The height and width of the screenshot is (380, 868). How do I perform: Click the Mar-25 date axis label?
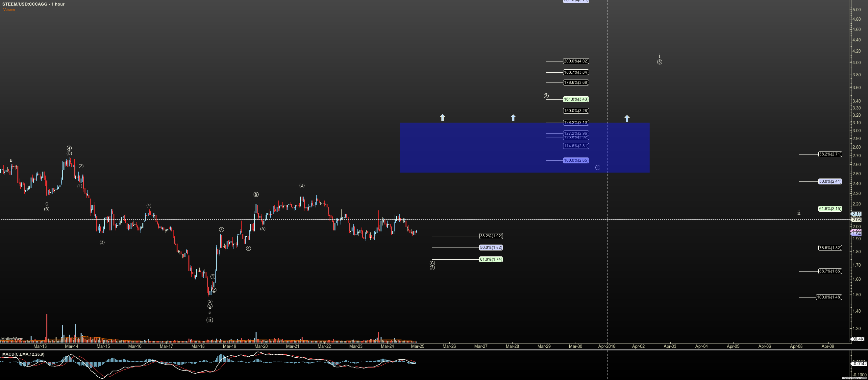tap(417, 346)
